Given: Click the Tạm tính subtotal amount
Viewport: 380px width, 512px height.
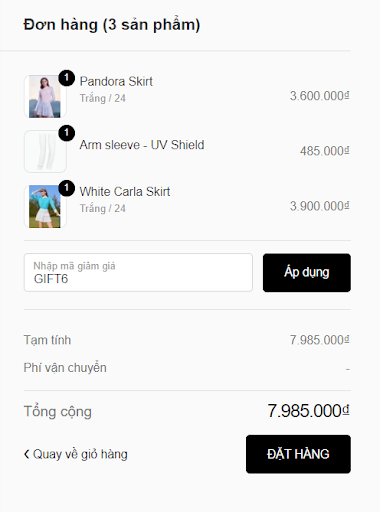Looking at the screenshot, I should point(320,340).
